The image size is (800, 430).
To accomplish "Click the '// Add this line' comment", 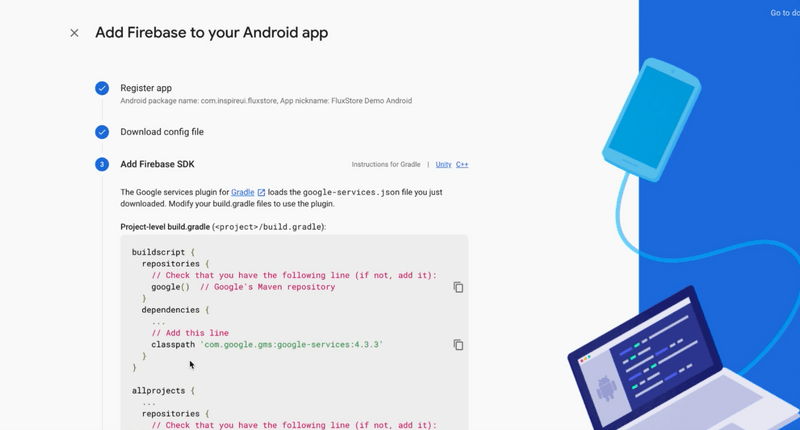I will [x=190, y=333].
